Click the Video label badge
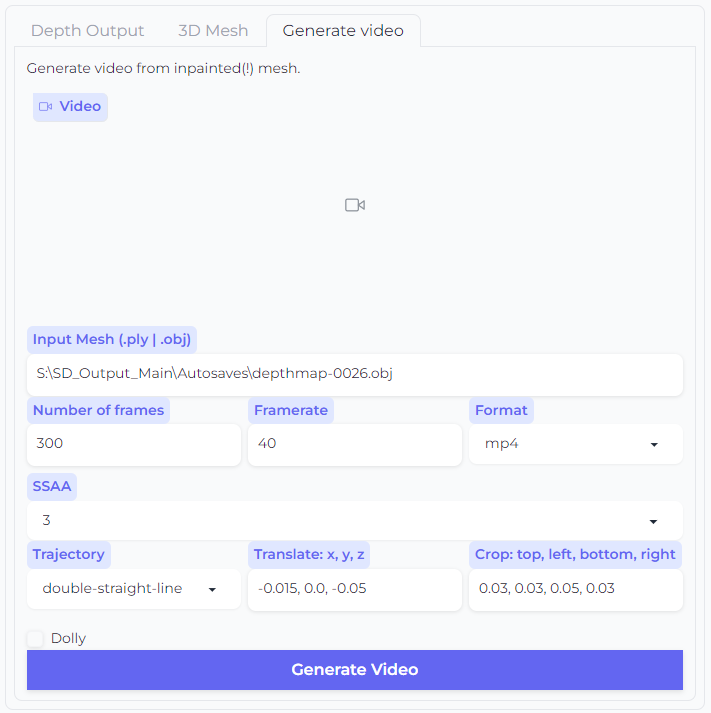The image size is (711, 713). (x=70, y=107)
